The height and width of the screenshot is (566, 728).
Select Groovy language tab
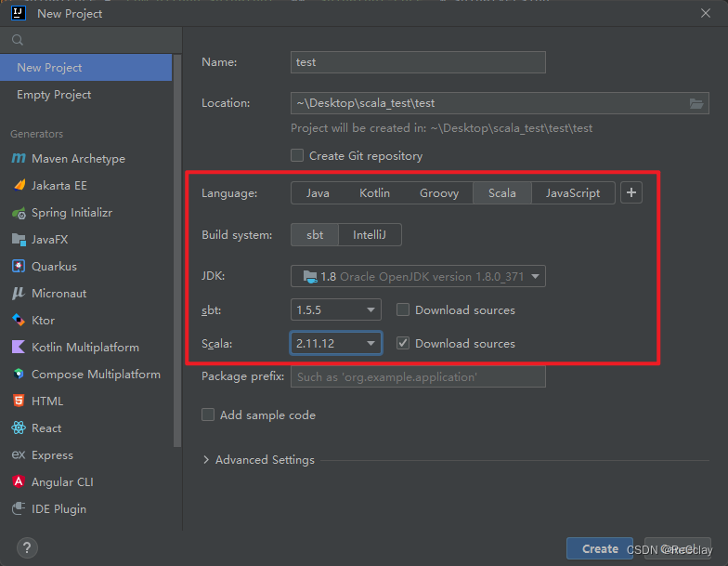coord(438,193)
